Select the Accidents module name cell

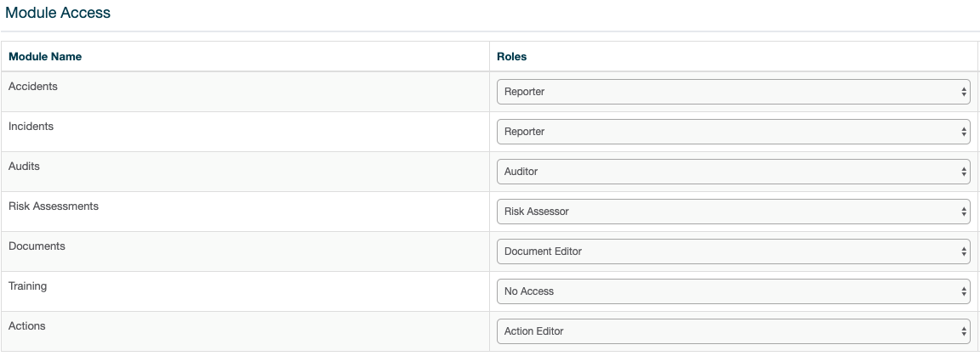tap(245, 92)
